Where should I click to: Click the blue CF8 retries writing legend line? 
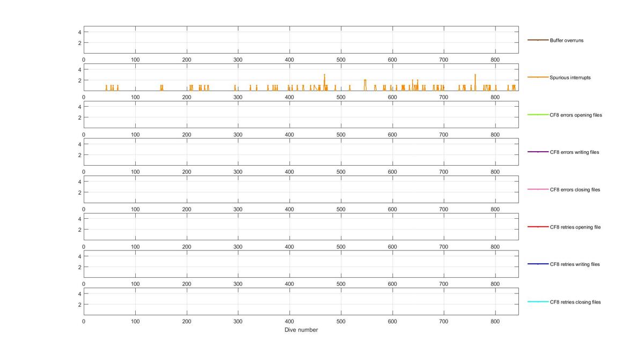538,264
